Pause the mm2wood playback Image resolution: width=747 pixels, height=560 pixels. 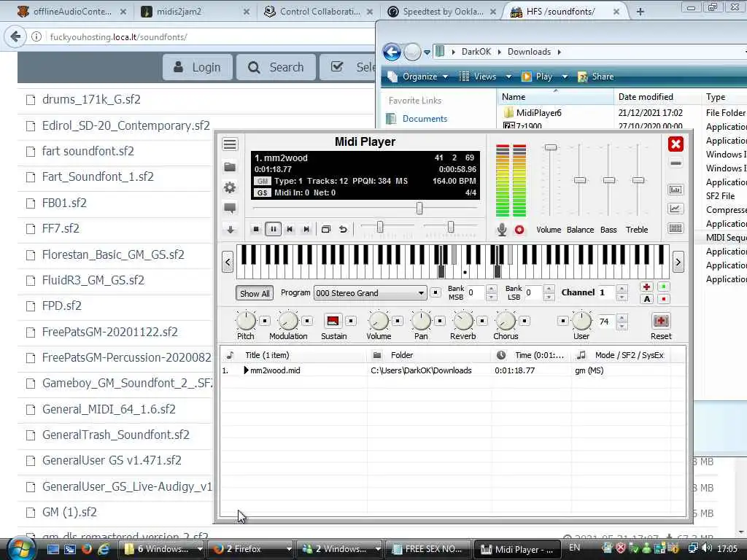coord(273,229)
